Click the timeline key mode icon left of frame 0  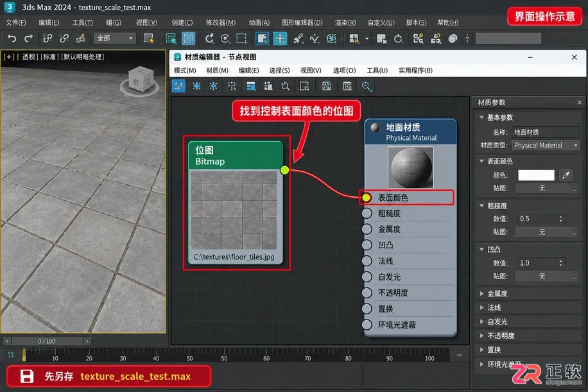click(11, 355)
